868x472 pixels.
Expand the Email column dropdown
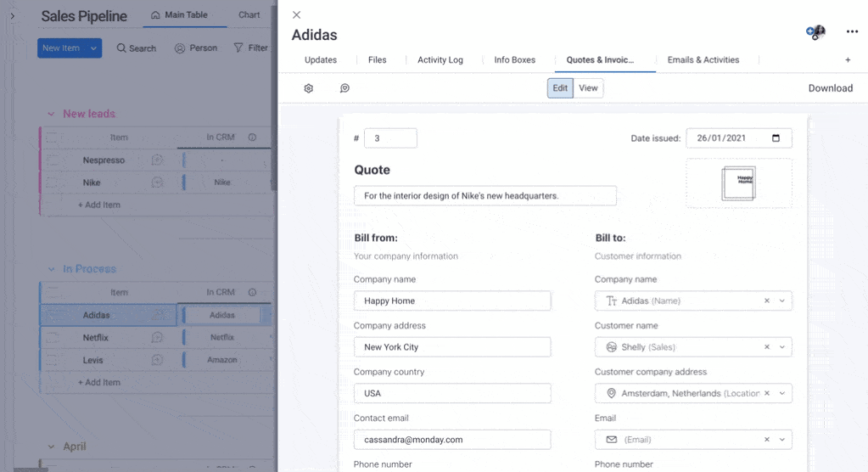(782, 439)
